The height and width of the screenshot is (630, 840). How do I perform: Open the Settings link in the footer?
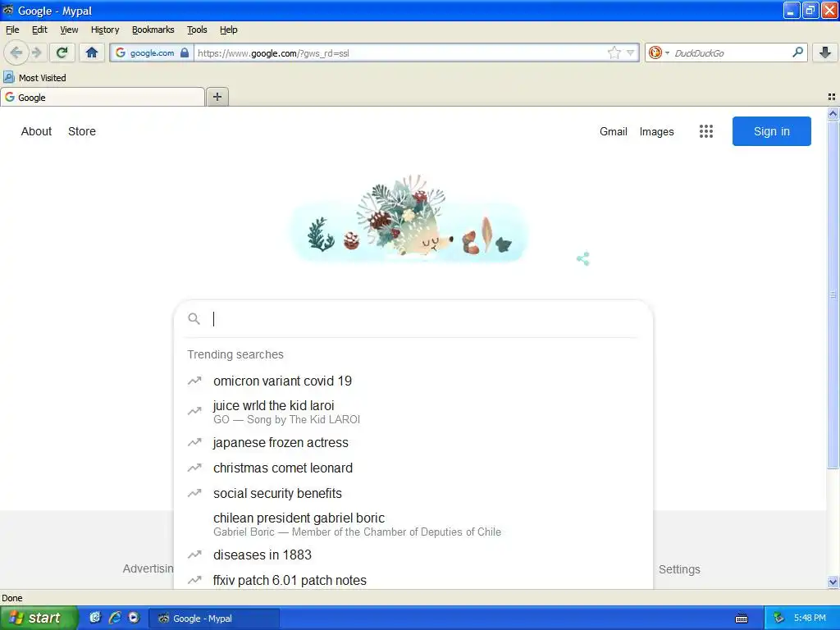[x=679, y=569]
